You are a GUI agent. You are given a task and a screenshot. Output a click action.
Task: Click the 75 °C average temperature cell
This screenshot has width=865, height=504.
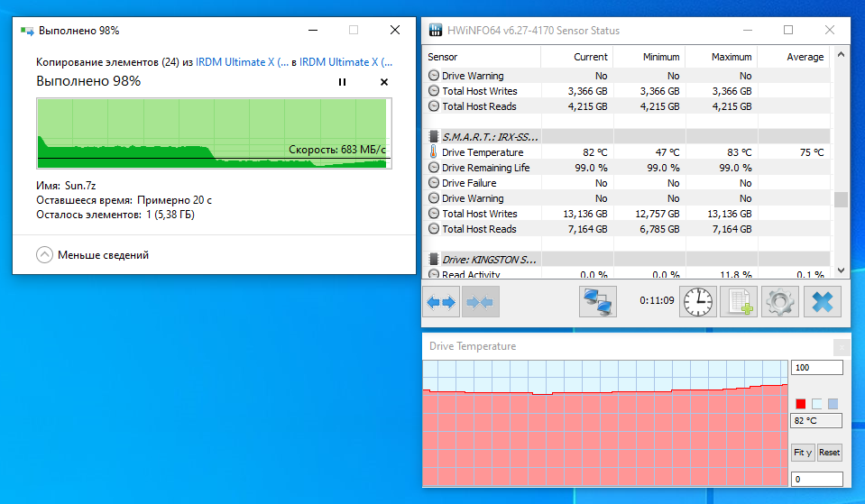(794, 152)
